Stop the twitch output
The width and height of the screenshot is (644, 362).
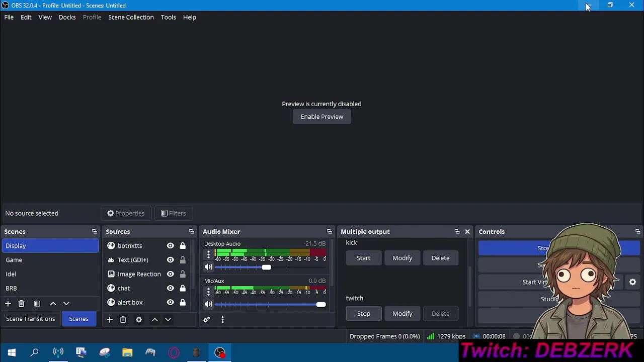coord(364,314)
